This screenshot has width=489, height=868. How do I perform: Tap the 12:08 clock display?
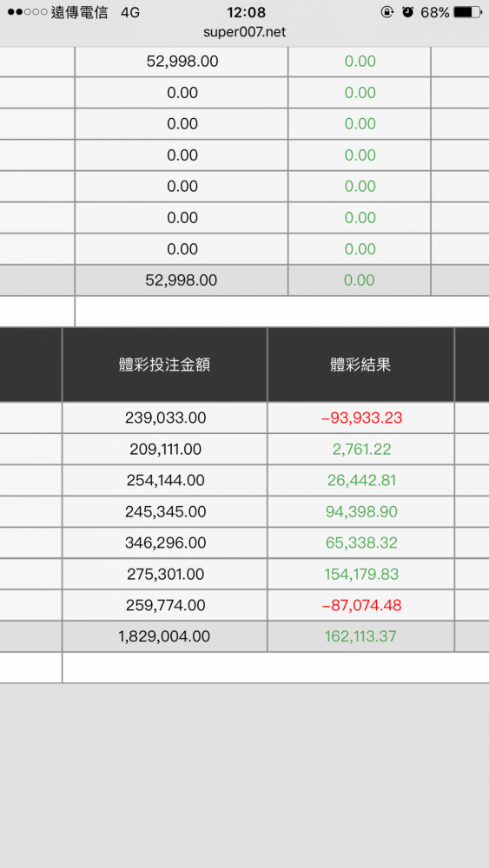coord(246,12)
